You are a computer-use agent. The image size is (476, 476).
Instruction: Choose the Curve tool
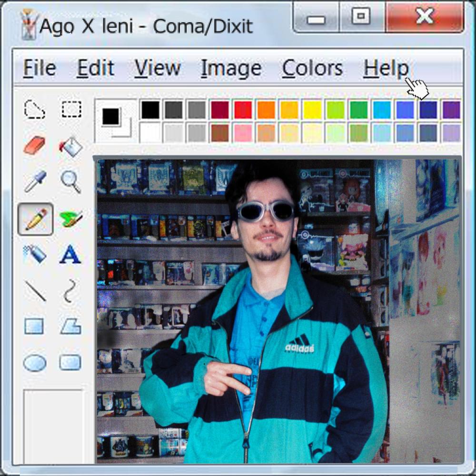pyautogui.click(x=70, y=291)
